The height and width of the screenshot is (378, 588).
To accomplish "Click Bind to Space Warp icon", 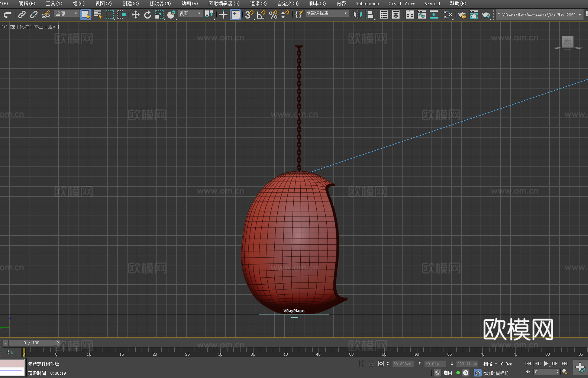I will tap(46, 14).
